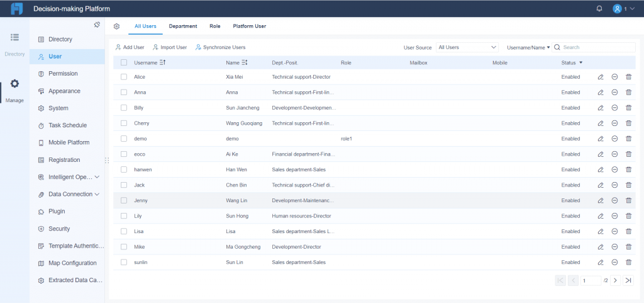Tick the Jenny row checkbox
644x303 pixels.
(x=124, y=200)
